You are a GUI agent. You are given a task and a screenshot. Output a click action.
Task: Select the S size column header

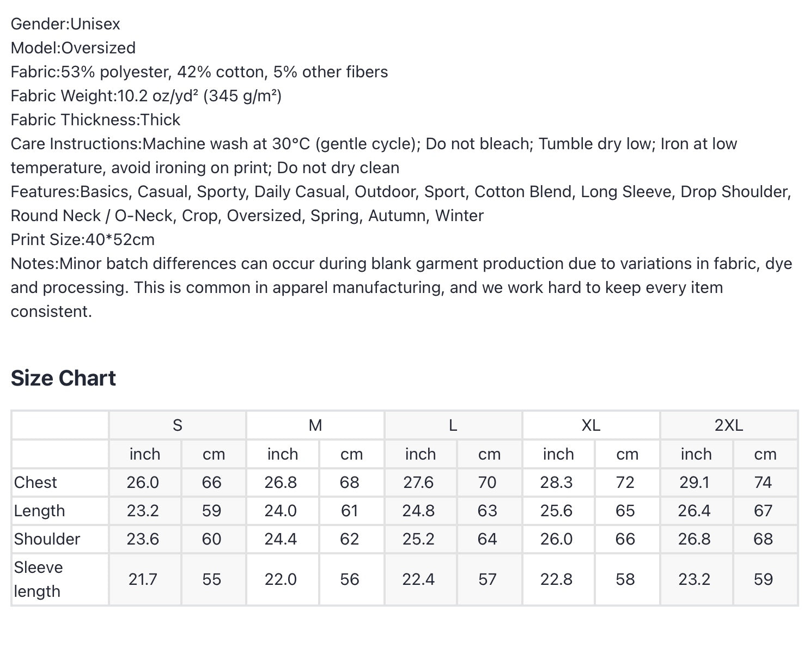[x=178, y=425]
